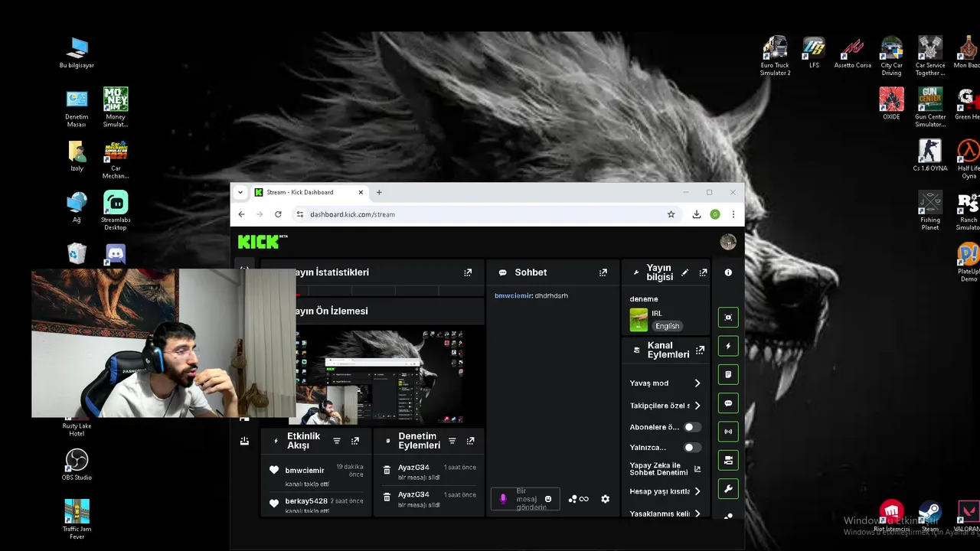Click the purple microphone icon in chat box
This screenshot has height=551, width=980.
[x=503, y=499]
